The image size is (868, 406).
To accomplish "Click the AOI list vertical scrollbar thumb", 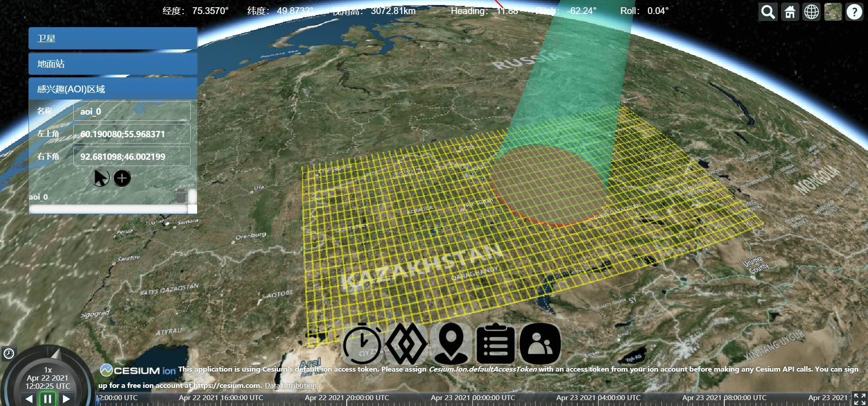I will (x=193, y=197).
